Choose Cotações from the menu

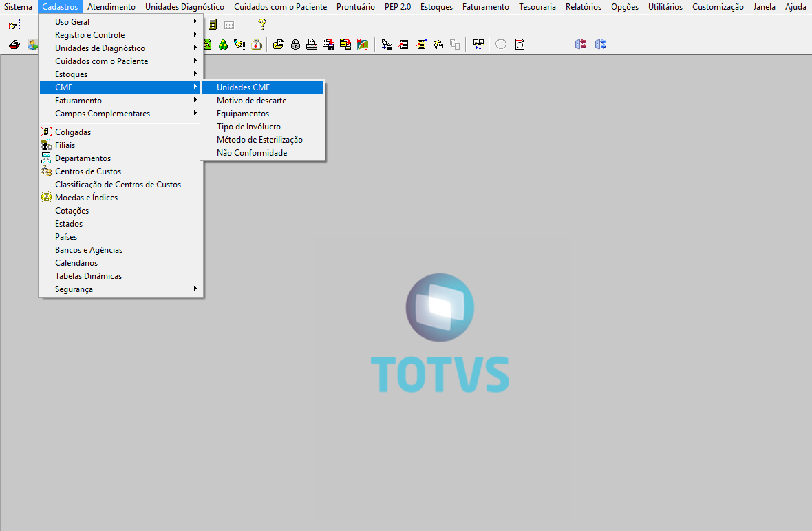120,211
